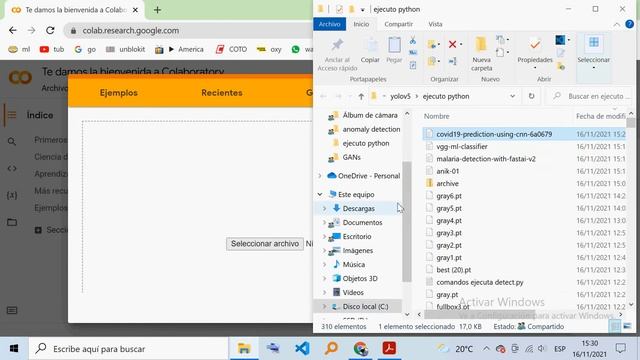Open address bar history dropdown
Screen dimensions: 640x360
click(512, 96)
